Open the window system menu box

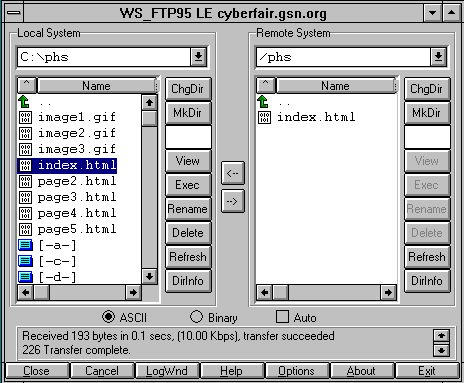coord(13,13)
